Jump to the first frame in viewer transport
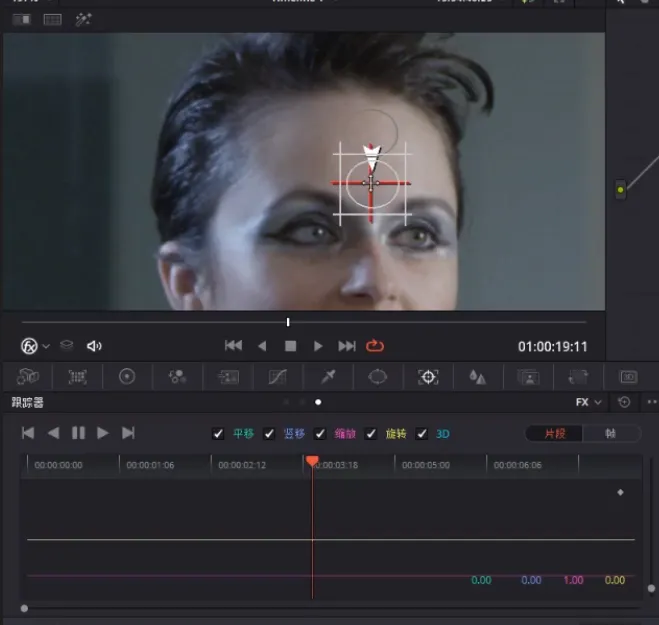 click(x=233, y=346)
